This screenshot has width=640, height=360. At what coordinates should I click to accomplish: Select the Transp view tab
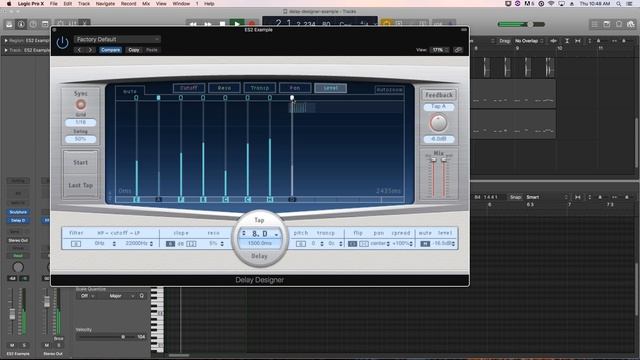260,88
